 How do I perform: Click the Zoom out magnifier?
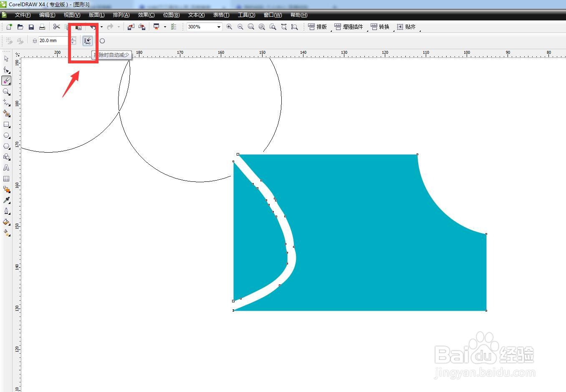click(240, 27)
